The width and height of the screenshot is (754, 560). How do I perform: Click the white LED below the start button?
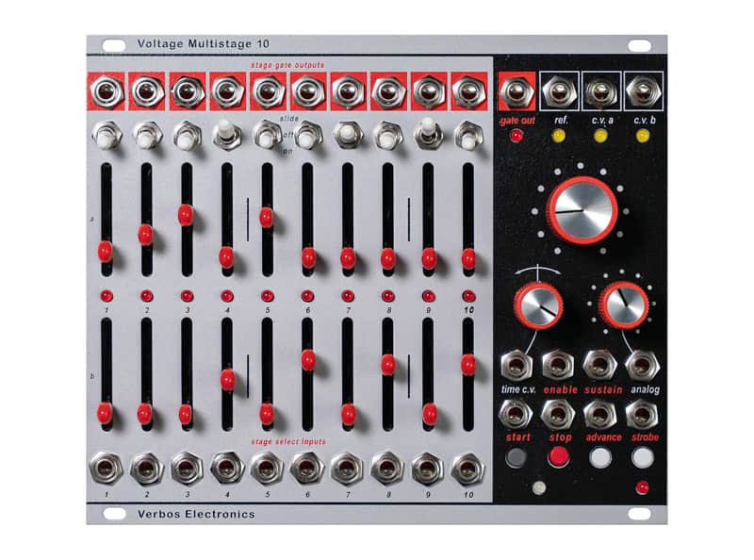pos(539,487)
